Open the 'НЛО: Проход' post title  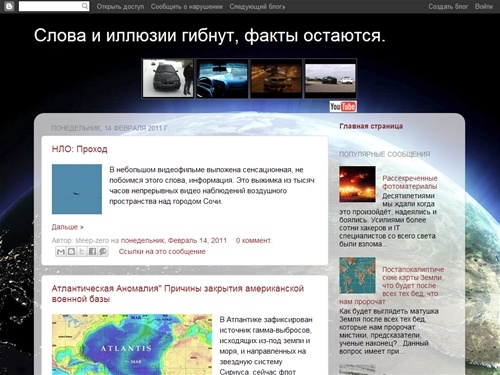(80, 149)
